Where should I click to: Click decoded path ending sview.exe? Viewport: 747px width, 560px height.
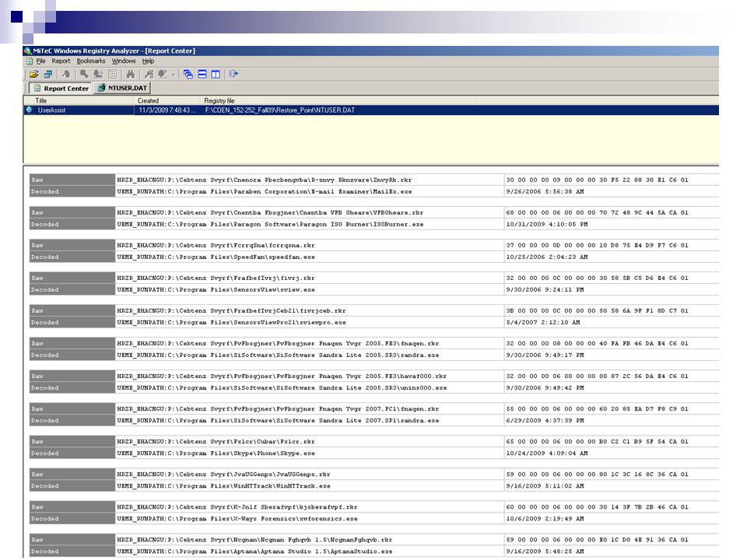[x=216, y=290]
